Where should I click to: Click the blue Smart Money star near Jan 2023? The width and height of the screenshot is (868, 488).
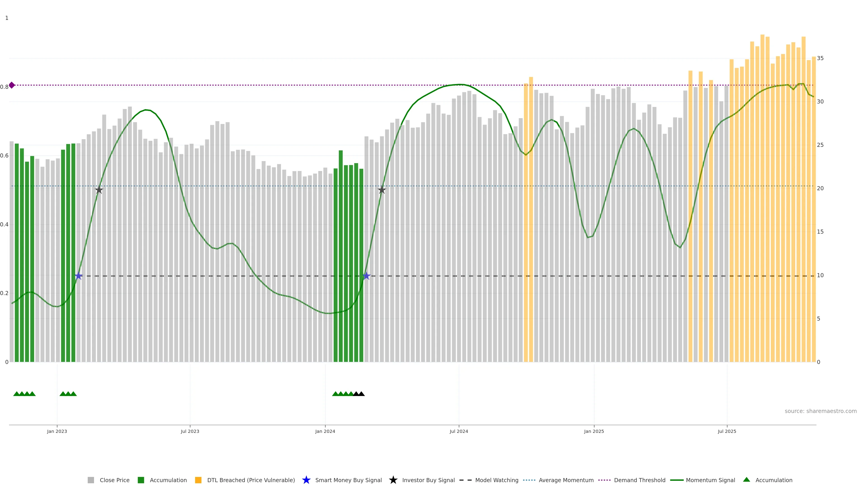[78, 276]
